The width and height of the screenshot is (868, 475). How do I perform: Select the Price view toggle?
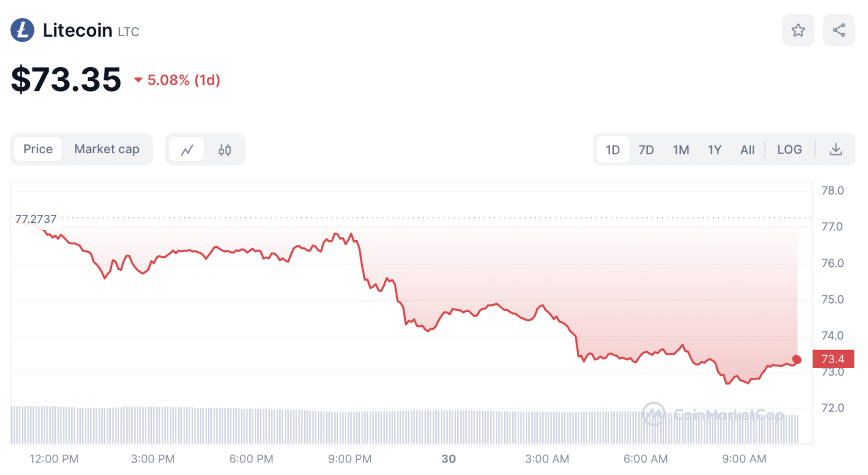[x=38, y=149]
